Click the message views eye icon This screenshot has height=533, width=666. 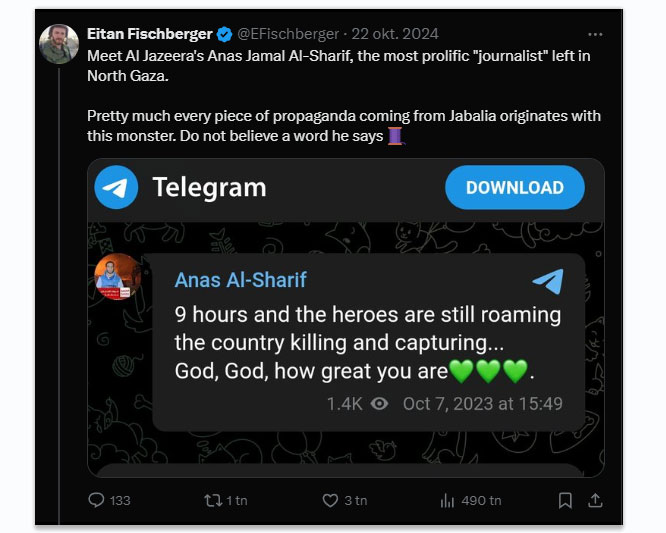tap(379, 404)
